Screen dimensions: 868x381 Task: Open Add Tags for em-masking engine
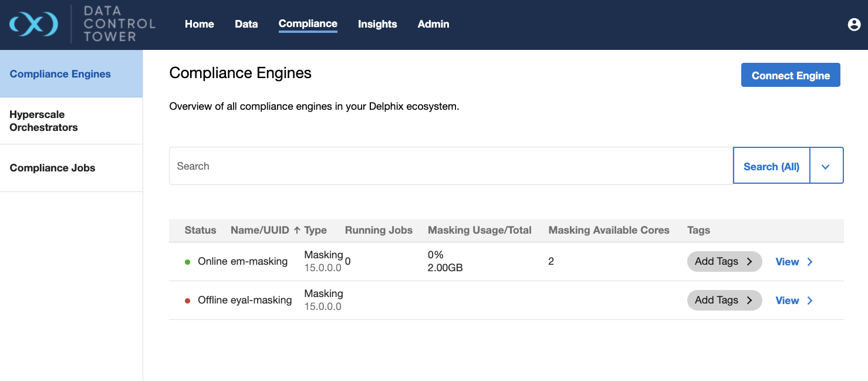724,262
